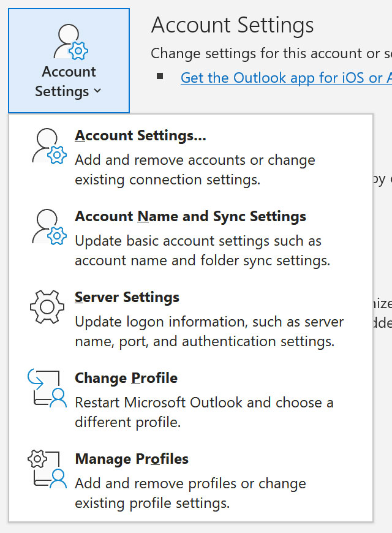
Task: Click the icon beside 'Account Settings...' menu entry
Action: tap(49, 146)
